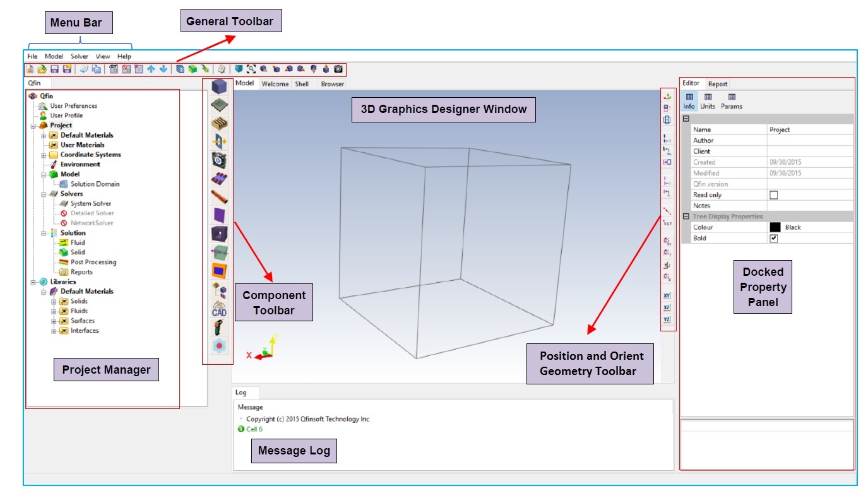Viewport: 868px width, 498px height.
Task: Click the YZ plane view icon
Action: pos(667,320)
